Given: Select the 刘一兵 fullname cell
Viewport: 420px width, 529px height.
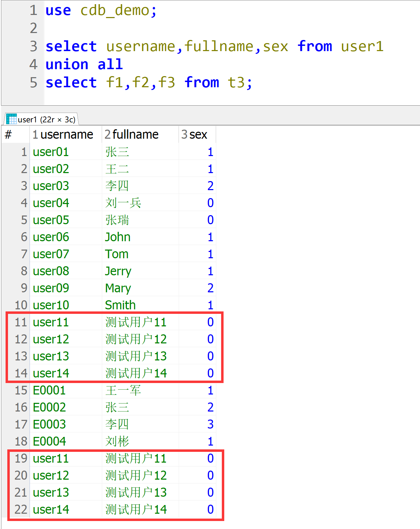Looking at the screenshot, I should point(123,203).
